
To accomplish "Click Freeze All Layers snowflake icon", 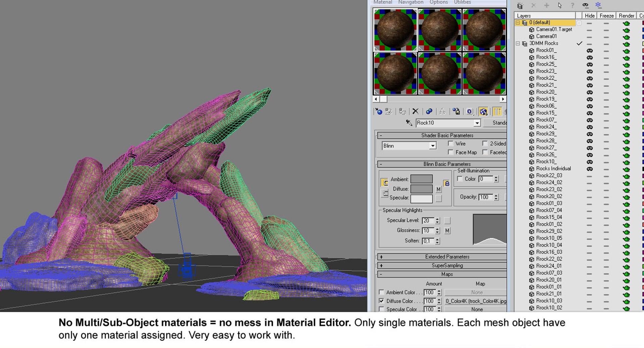I will [598, 5].
